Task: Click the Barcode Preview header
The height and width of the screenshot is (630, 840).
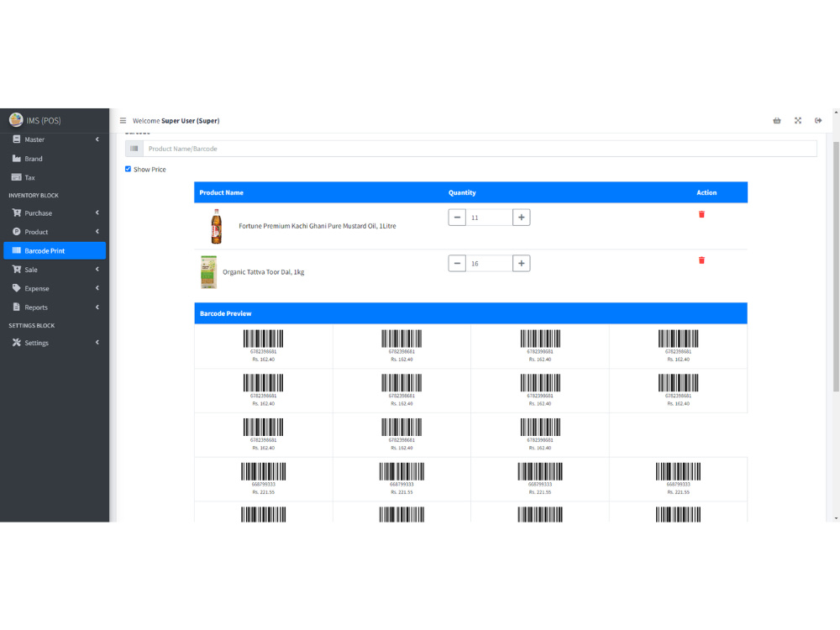Action: tap(225, 313)
